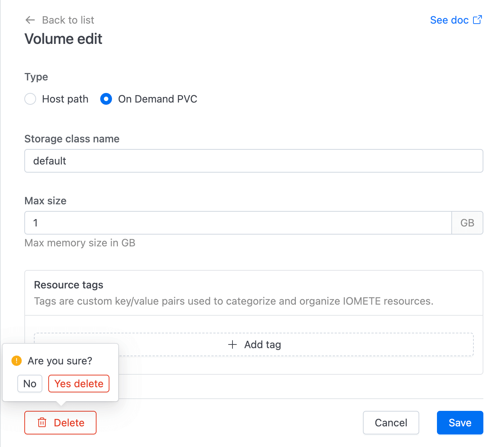Click the Volume edit heading
This screenshot has width=504, height=447.
pyautogui.click(x=63, y=39)
